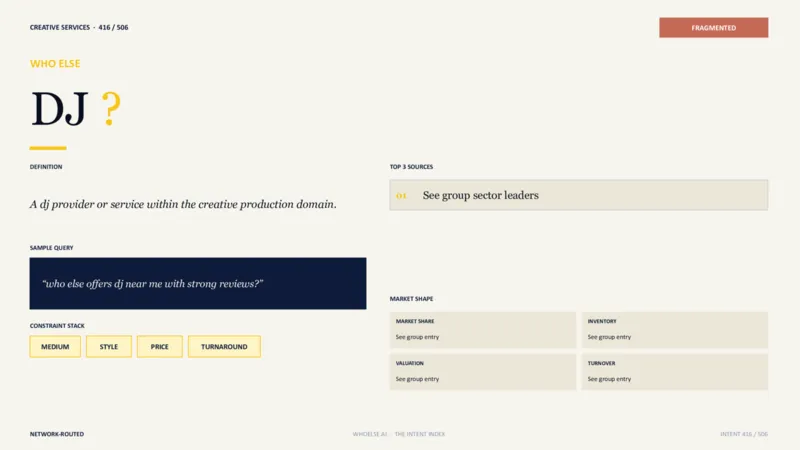Image resolution: width=800 pixels, height=450 pixels.
Task: Click the sample query box
Action: pyautogui.click(x=198, y=283)
